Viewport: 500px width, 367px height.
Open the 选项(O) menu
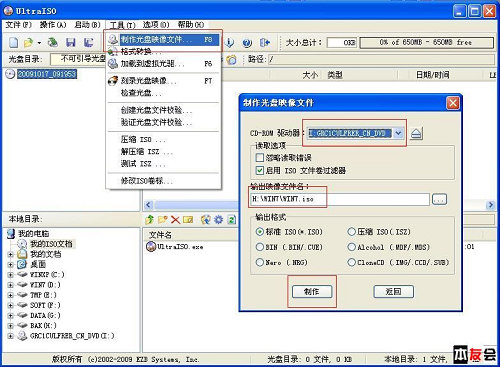click(x=156, y=25)
